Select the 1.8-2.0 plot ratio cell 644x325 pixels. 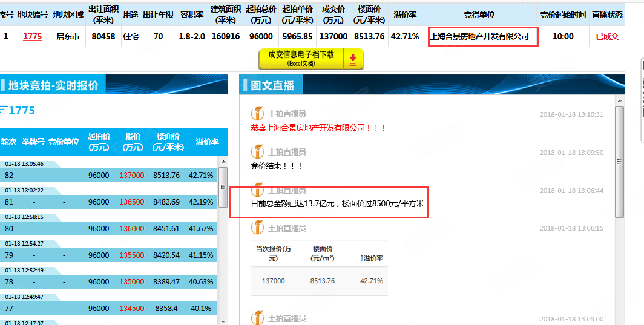[192, 36]
